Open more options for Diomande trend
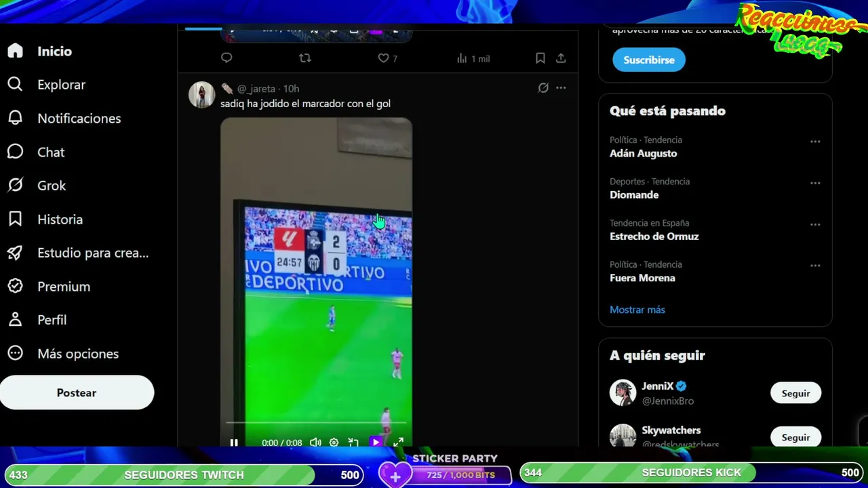 coord(815,183)
